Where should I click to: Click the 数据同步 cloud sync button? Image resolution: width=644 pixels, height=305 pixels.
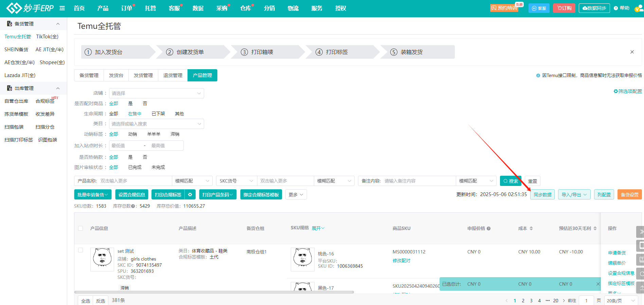click(594, 8)
